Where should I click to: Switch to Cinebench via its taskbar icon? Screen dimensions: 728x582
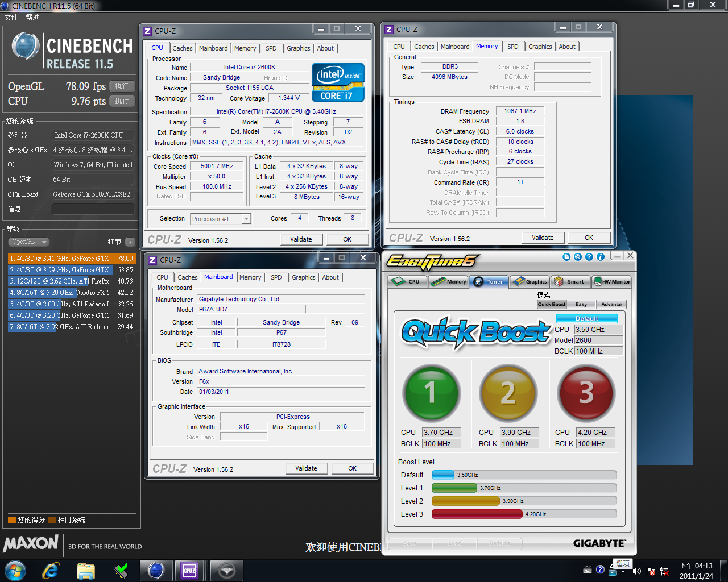(x=156, y=571)
